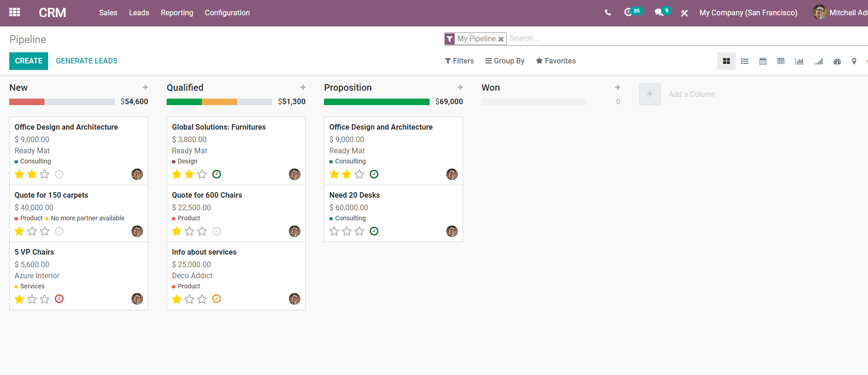The width and height of the screenshot is (868, 375).
Task: Toggle second star on Quote for 150 carpets
Action: tap(32, 231)
